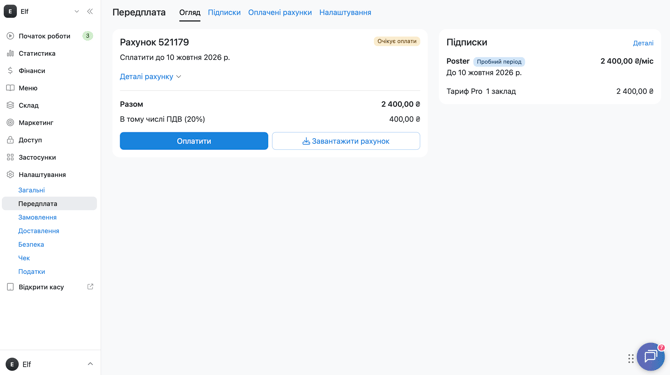Open the Деталі link in Підписки card
Viewport: 670px width, 375px height.
click(643, 43)
